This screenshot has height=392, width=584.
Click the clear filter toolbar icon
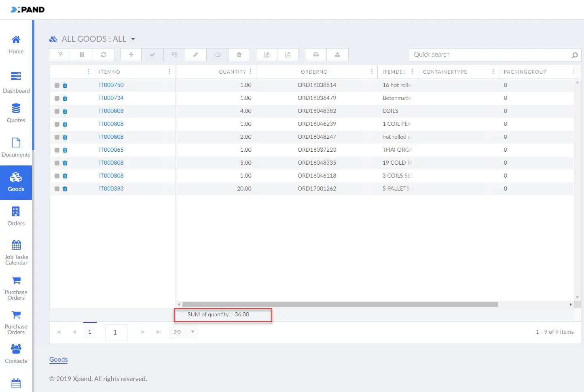click(60, 55)
